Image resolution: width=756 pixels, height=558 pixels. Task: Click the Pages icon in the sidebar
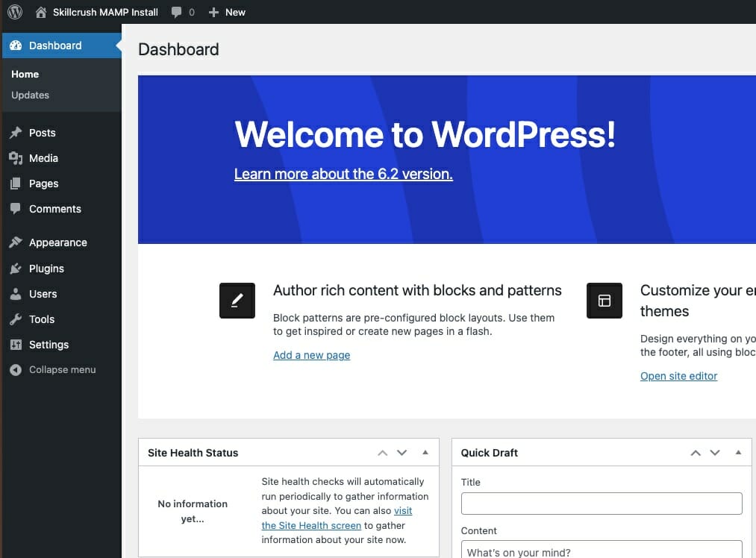coord(16,184)
